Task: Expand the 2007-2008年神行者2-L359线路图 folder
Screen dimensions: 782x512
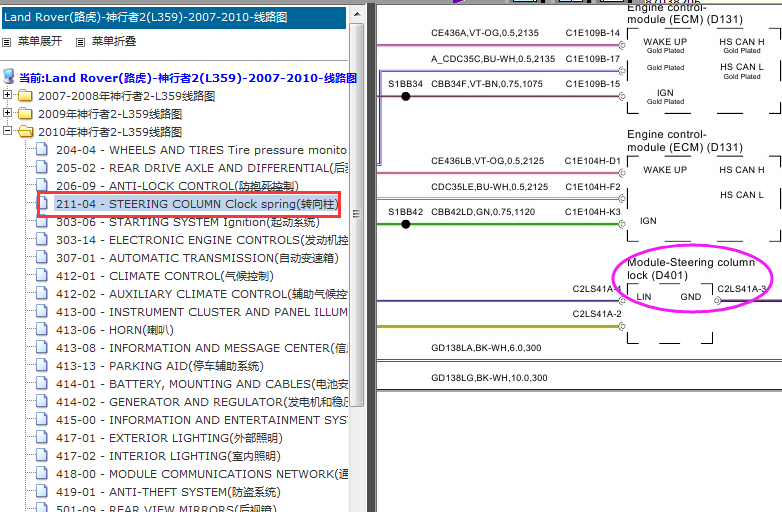Action: click(7, 94)
